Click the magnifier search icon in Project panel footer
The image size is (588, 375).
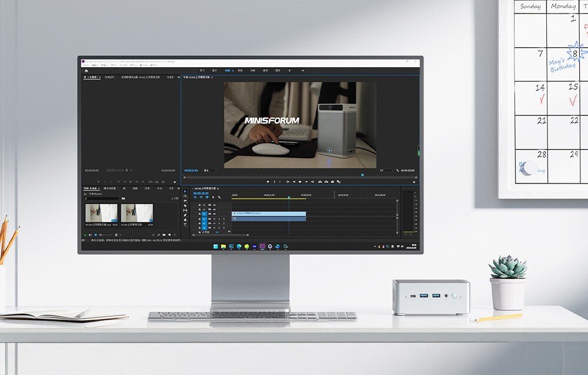point(159,235)
